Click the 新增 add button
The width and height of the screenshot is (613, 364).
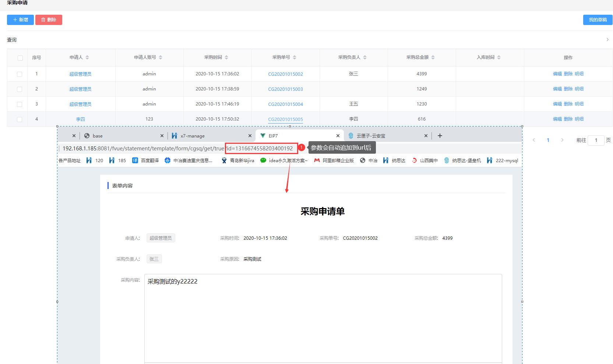[20, 20]
